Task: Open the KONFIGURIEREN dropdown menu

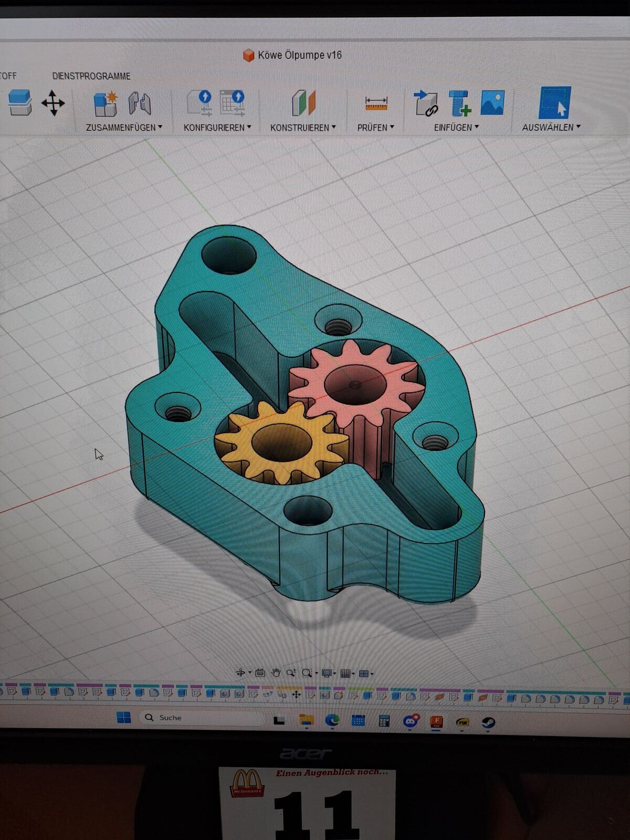Action: point(217,128)
